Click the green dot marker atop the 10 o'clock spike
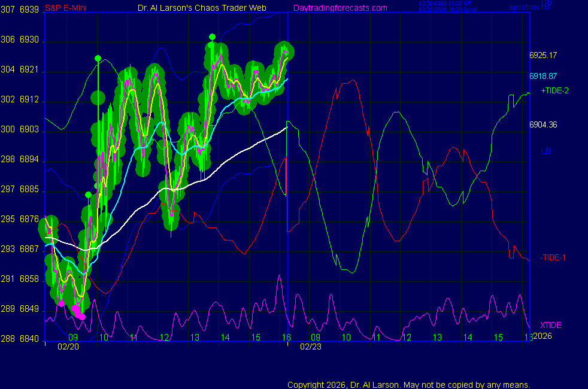This screenshot has height=389, width=588. [x=98, y=58]
